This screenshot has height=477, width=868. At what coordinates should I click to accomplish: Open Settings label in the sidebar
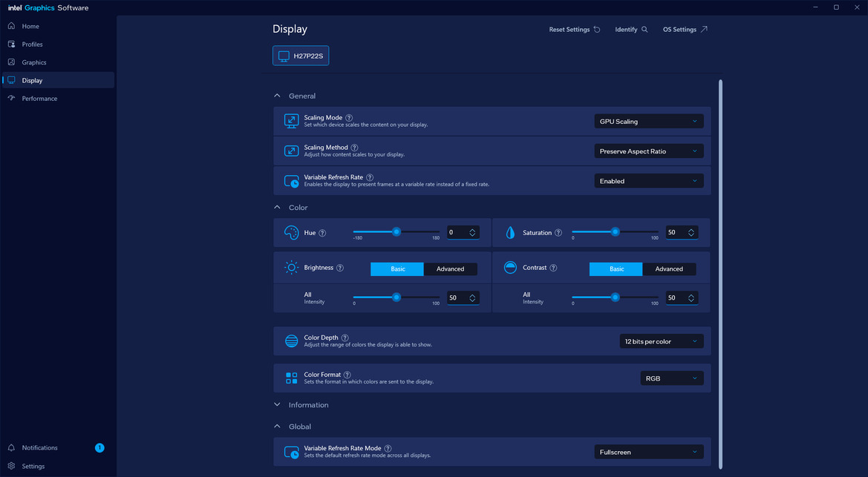[x=33, y=467]
